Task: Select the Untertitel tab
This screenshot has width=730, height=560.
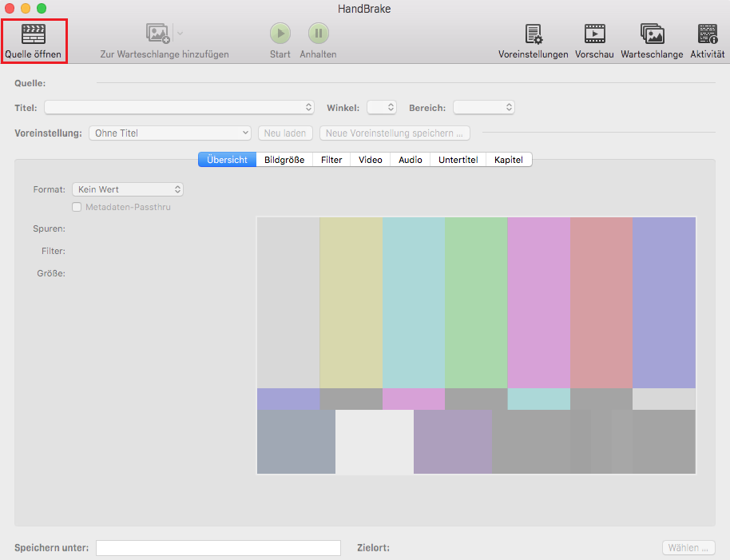Action: click(x=458, y=160)
